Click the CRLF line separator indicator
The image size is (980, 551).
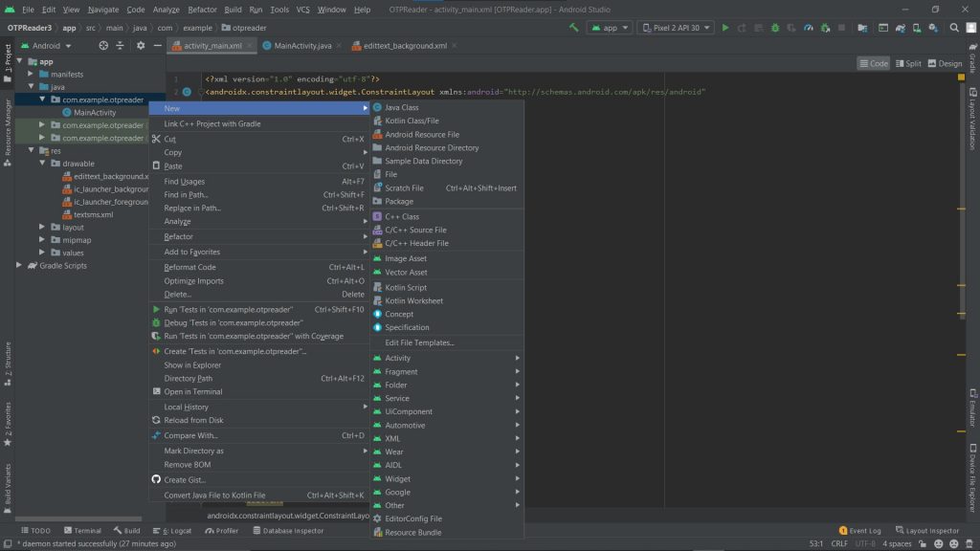(839, 544)
